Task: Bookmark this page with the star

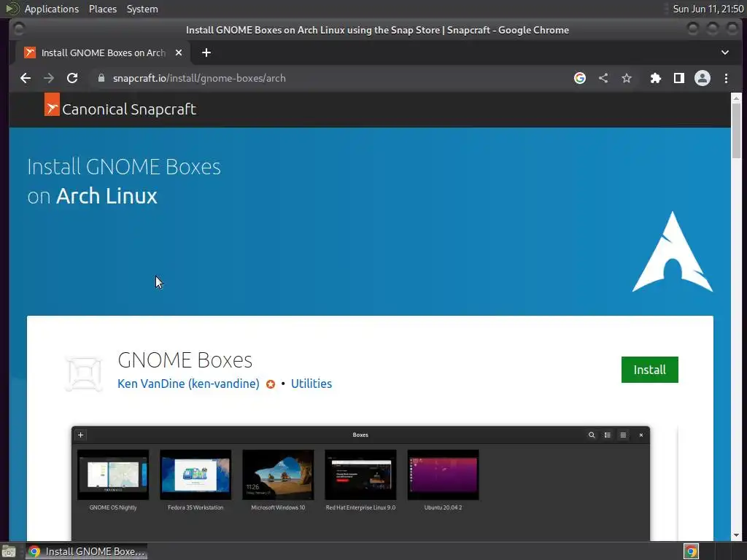Action: (x=627, y=78)
